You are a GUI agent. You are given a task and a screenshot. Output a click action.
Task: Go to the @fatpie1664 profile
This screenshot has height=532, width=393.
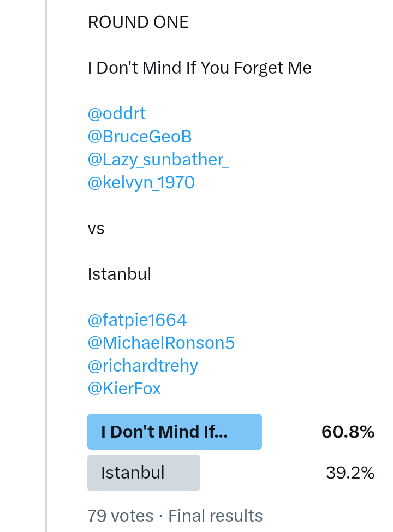137,320
